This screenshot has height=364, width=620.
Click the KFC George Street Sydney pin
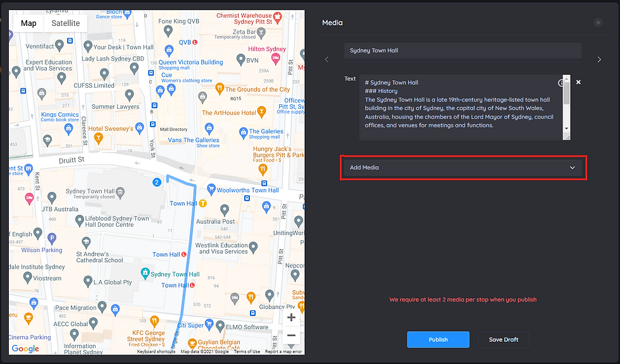pos(154,320)
